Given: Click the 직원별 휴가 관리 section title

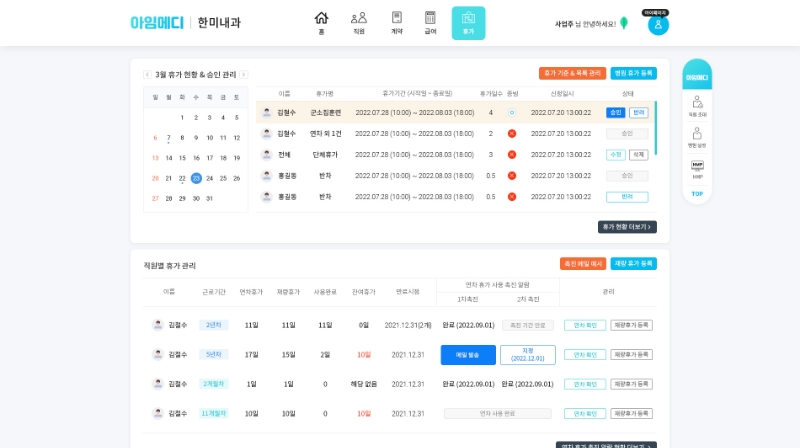Looking at the screenshot, I should click(x=169, y=265).
